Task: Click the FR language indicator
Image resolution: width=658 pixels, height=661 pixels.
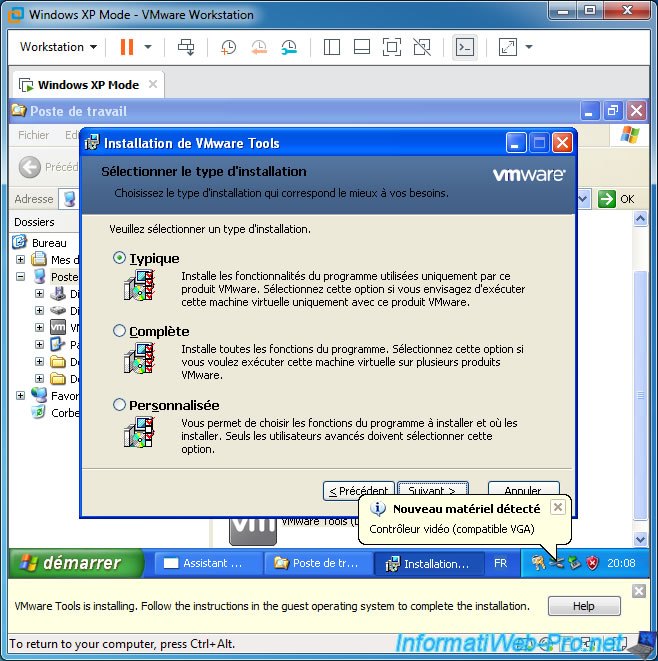Action: coord(500,563)
